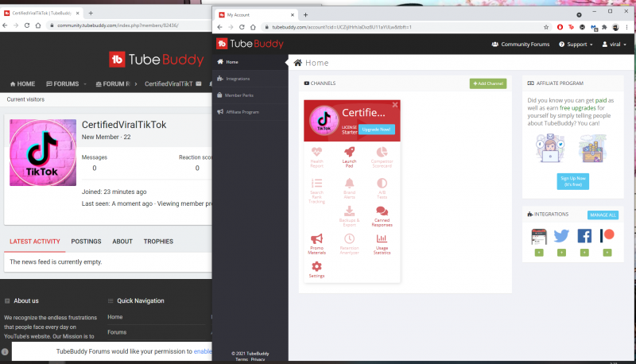
Task: Open the Launch Pad tool
Action: pyautogui.click(x=349, y=154)
